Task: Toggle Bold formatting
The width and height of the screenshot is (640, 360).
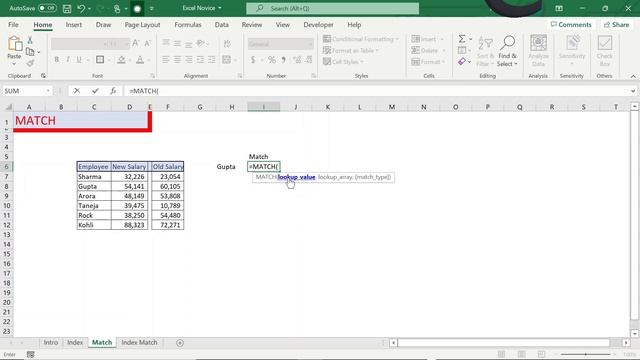Action: [x=57, y=60]
